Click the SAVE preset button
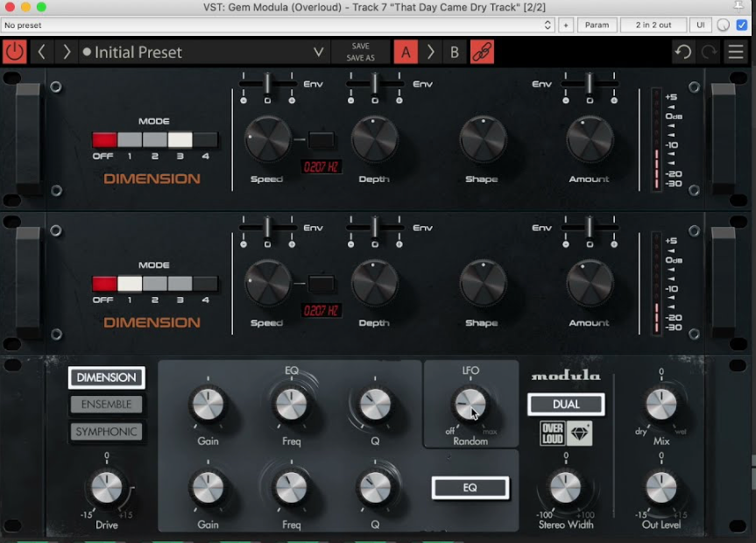 click(x=360, y=46)
